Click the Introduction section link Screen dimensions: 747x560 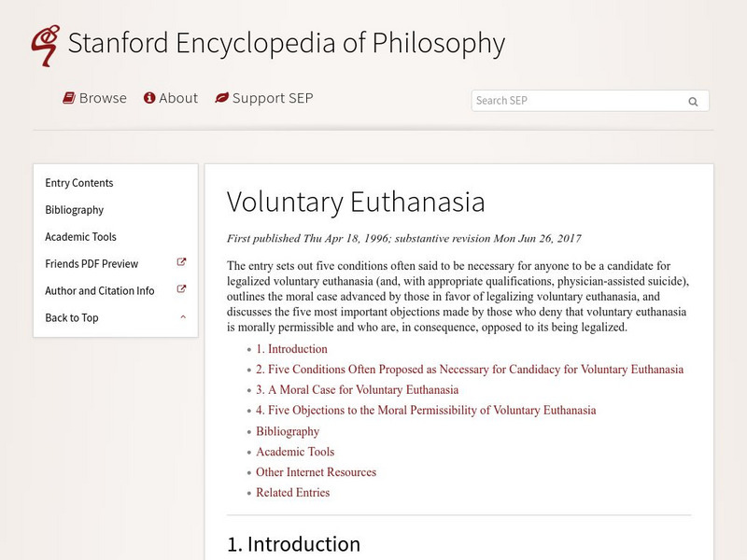(294, 348)
